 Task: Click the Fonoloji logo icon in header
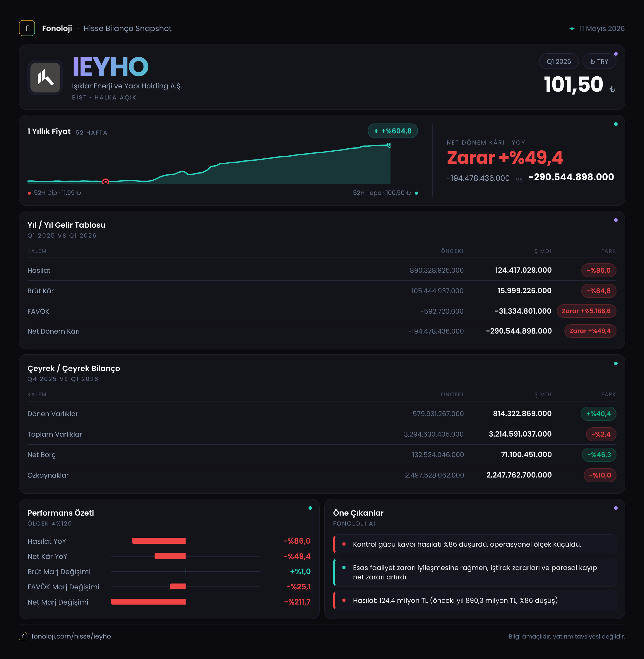27,28
